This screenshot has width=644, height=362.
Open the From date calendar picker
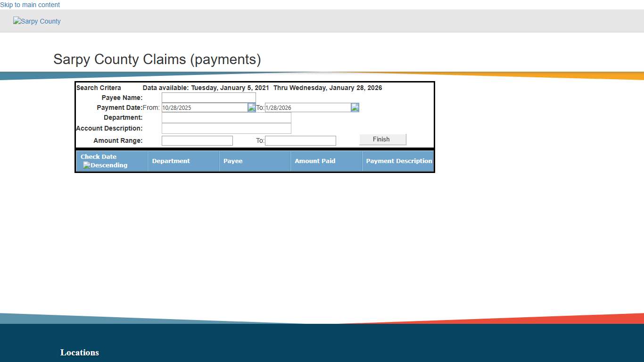pyautogui.click(x=252, y=107)
